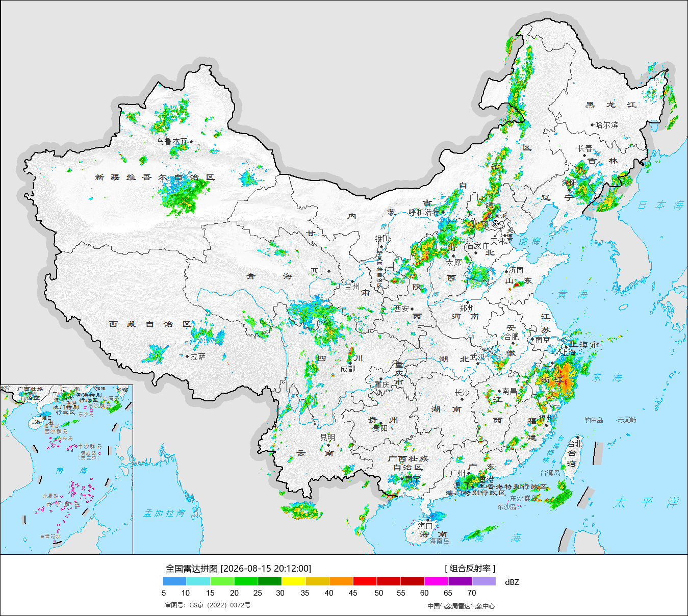Click the Beijing capital star marker
Viewport: 688px width, 616px height.
point(495,224)
